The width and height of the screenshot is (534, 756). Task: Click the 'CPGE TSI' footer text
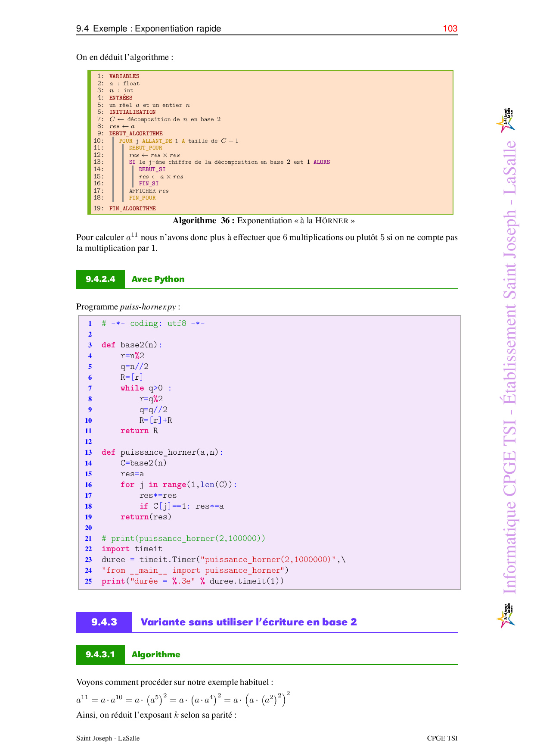pos(442,738)
